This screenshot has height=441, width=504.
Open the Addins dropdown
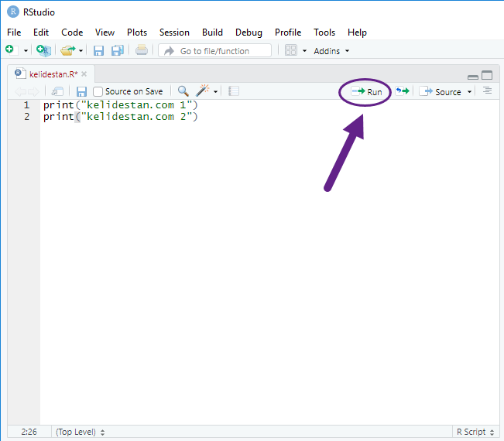click(x=331, y=51)
